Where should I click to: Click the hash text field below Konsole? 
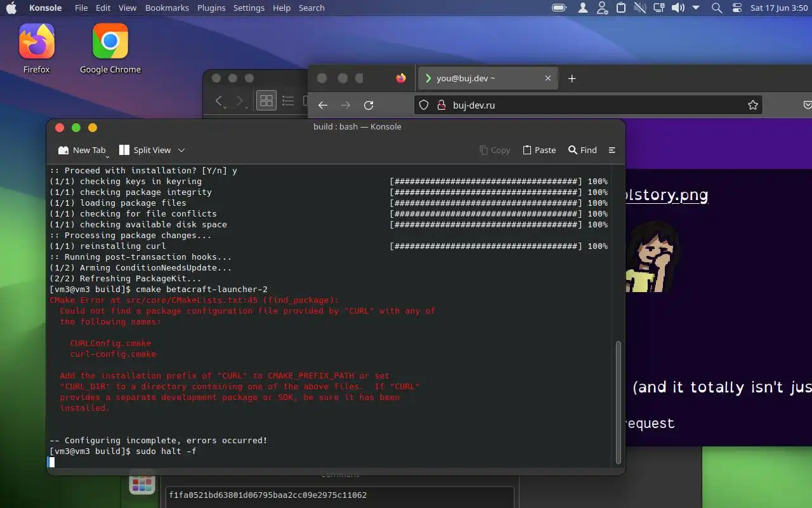(339, 496)
